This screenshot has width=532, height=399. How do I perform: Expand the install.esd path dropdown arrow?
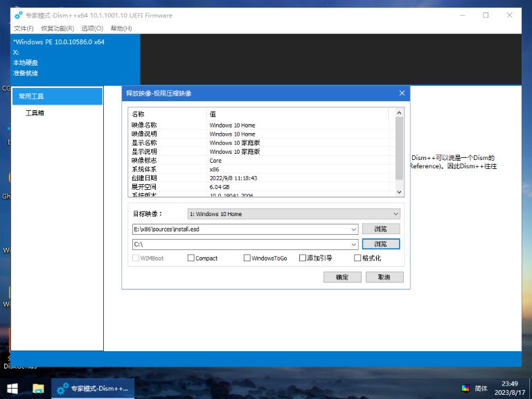point(353,229)
